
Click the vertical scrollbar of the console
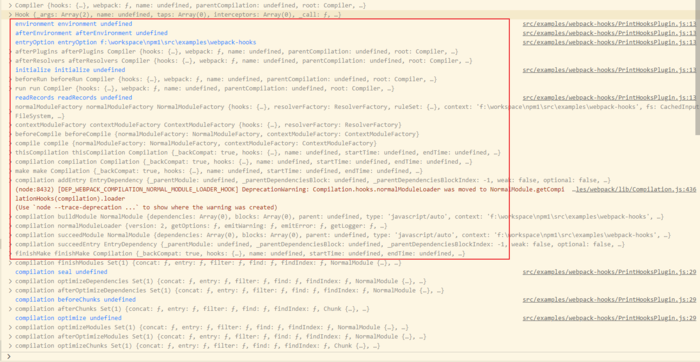pyautogui.click(x=697, y=67)
